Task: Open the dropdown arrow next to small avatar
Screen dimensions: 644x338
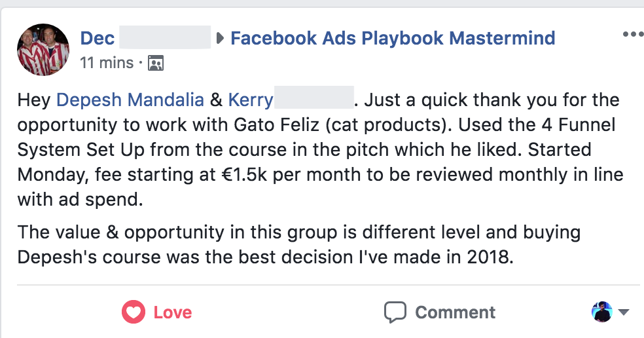Action: (x=624, y=312)
